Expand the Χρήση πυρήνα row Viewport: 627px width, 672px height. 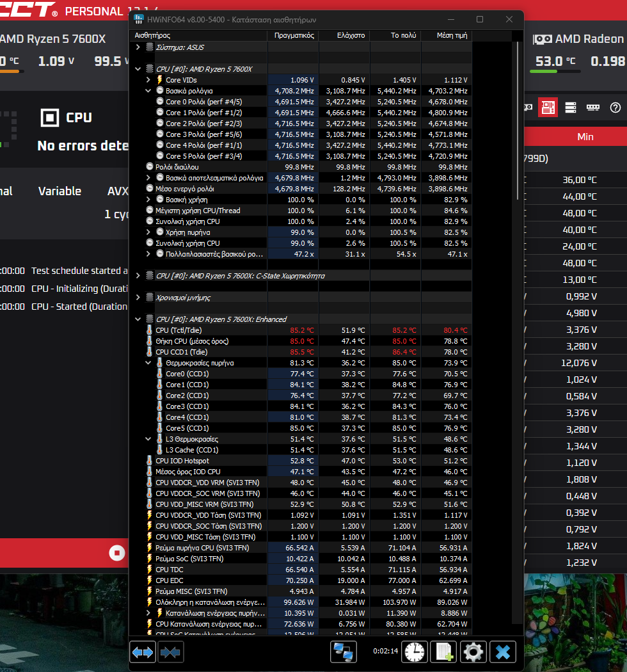click(x=148, y=232)
